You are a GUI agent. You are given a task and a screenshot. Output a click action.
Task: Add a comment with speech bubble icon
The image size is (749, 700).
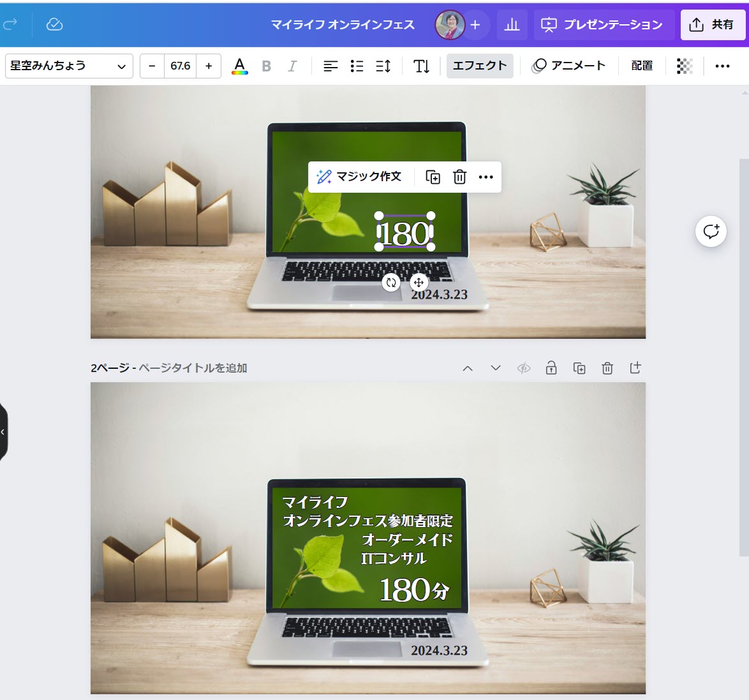pyautogui.click(x=711, y=231)
